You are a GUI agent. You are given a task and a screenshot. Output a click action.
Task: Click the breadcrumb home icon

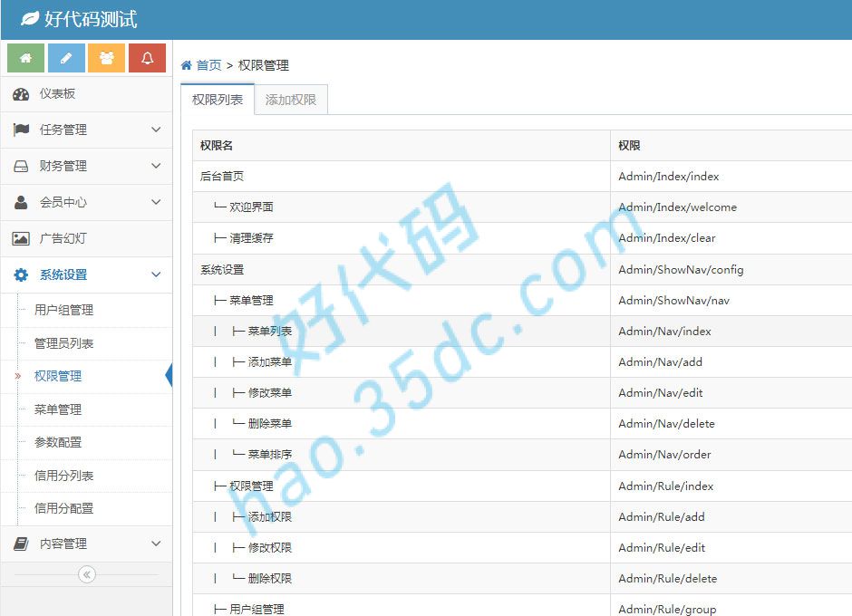click(187, 65)
